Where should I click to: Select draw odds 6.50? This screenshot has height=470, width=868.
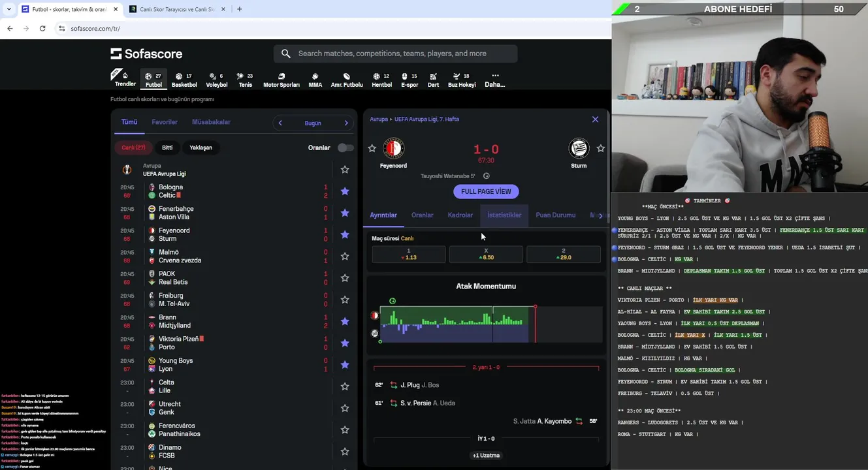486,255
